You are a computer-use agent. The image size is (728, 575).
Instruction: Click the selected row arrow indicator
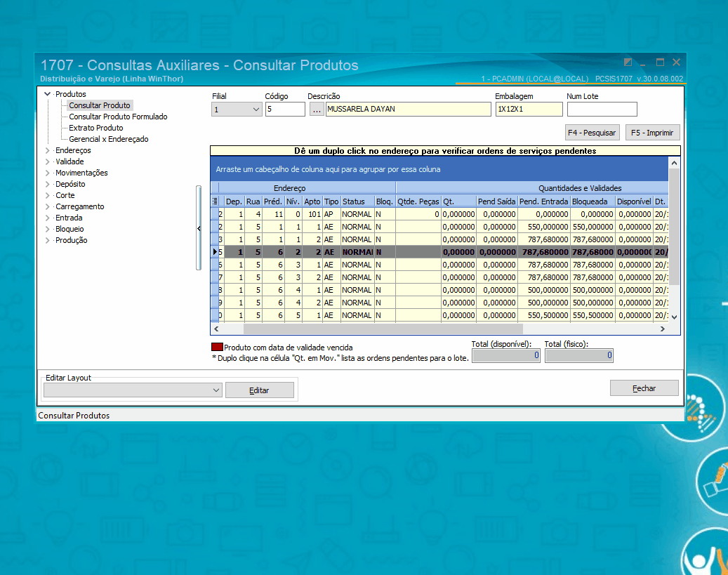pyautogui.click(x=215, y=252)
